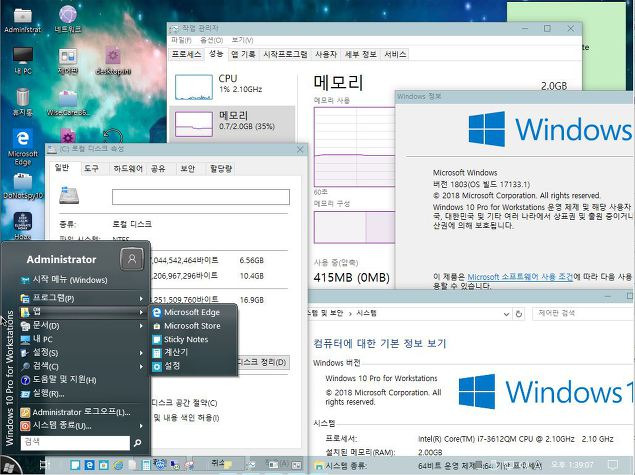This screenshot has width=635, height=475.
Task: Switch to the 사용자 tab
Action: click(x=326, y=54)
